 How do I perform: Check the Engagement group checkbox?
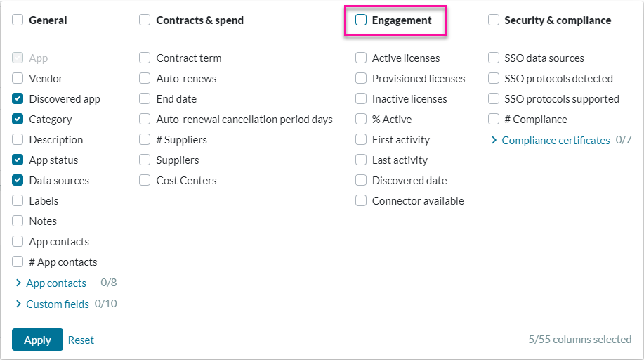click(x=361, y=20)
